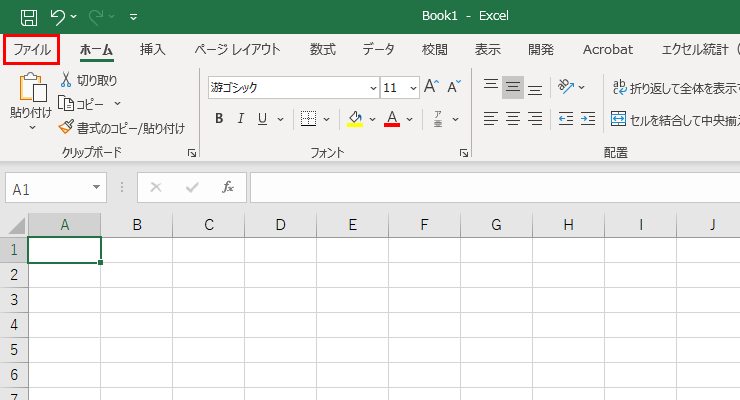Open the フォント dialog launcher

click(x=463, y=153)
